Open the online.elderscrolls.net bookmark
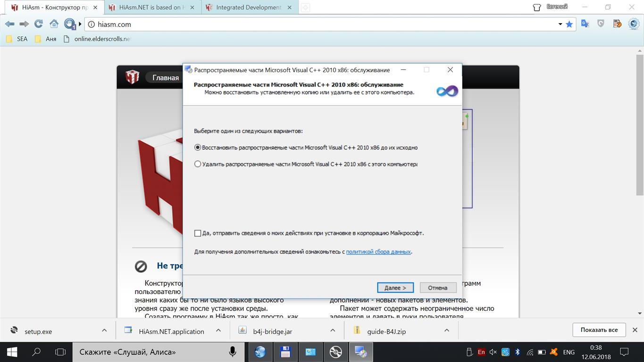This screenshot has width=644, height=362. (97, 39)
